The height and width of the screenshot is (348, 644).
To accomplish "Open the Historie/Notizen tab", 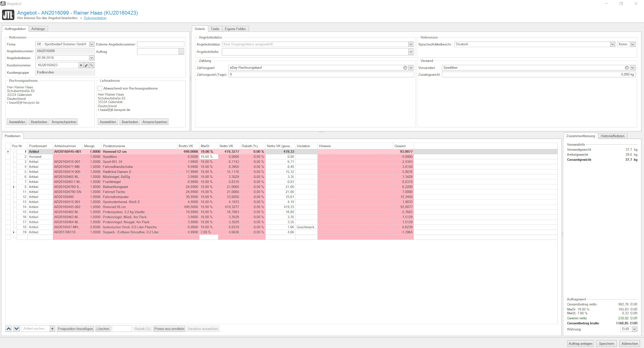I will [612, 136].
